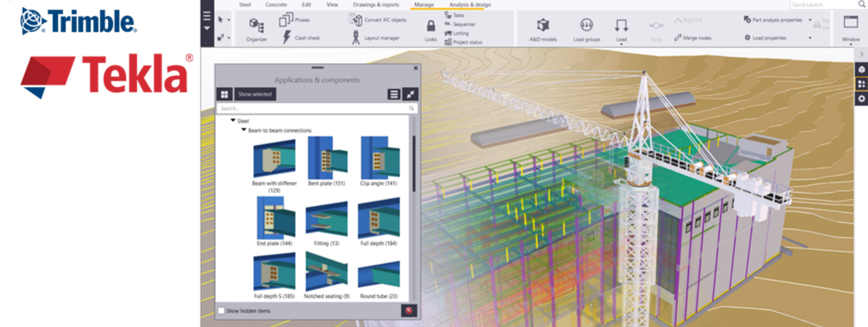868x327 pixels.
Task: Open the Load properties dropdown
Action: coord(810,38)
